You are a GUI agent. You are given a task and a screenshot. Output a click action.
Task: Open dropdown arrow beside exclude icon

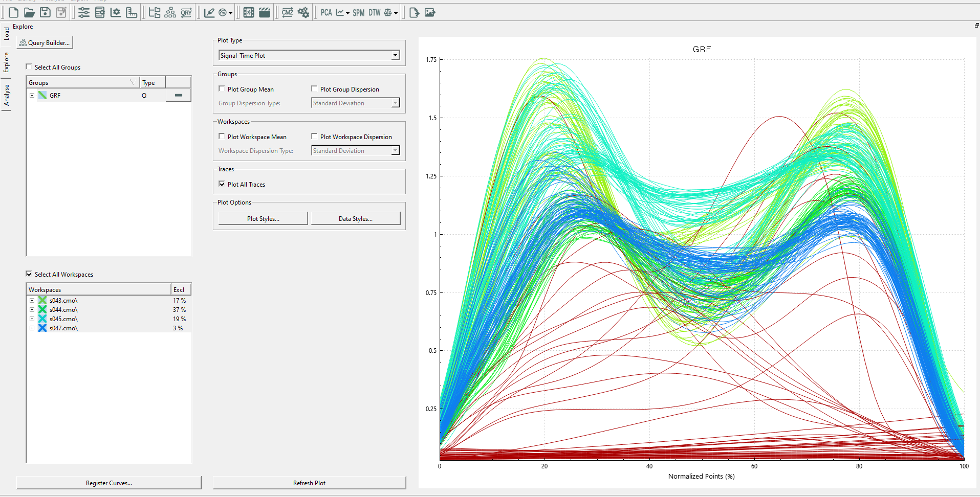231,13
